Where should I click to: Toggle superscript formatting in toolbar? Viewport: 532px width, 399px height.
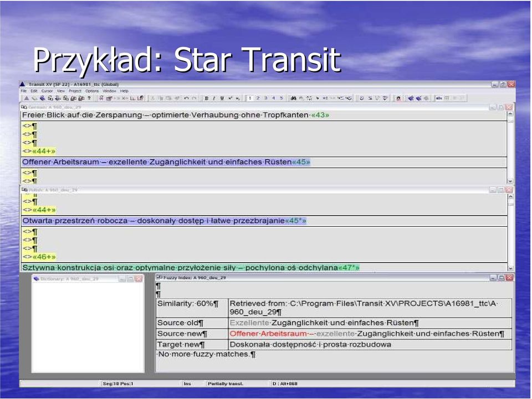230,98
